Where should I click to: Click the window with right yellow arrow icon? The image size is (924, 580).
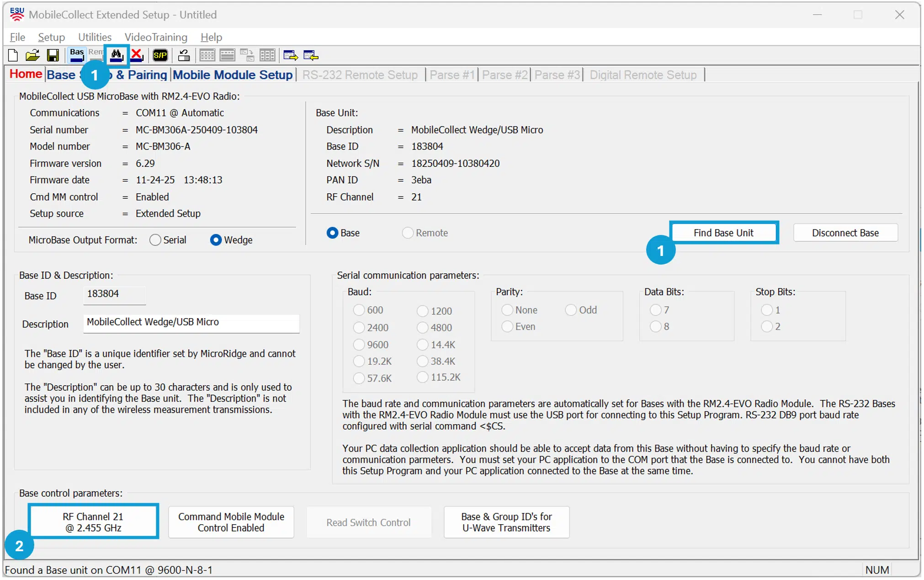click(291, 56)
